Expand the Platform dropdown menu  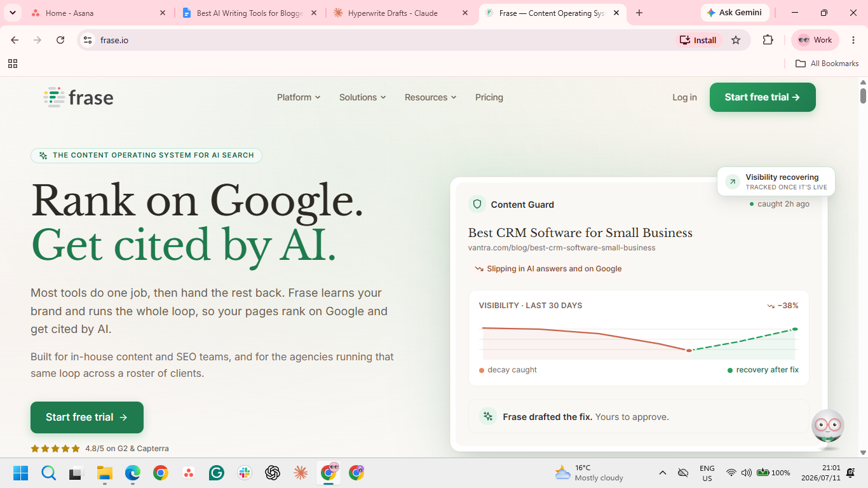click(299, 97)
